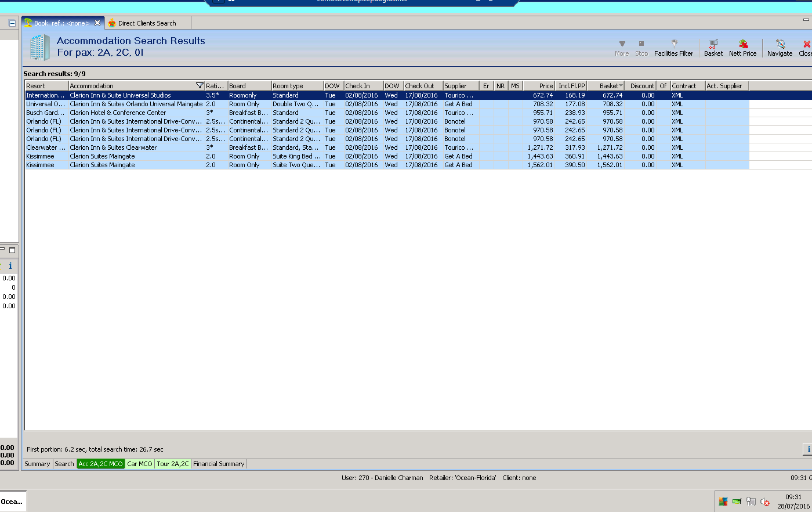
Task: Click the Suite Two Que... room type cell
Action: [x=297, y=165]
